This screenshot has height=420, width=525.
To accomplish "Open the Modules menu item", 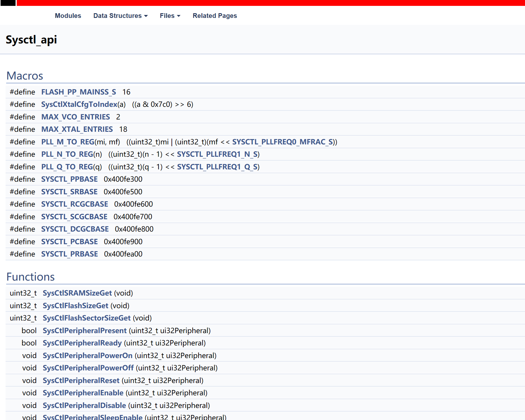I will tap(68, 16).
